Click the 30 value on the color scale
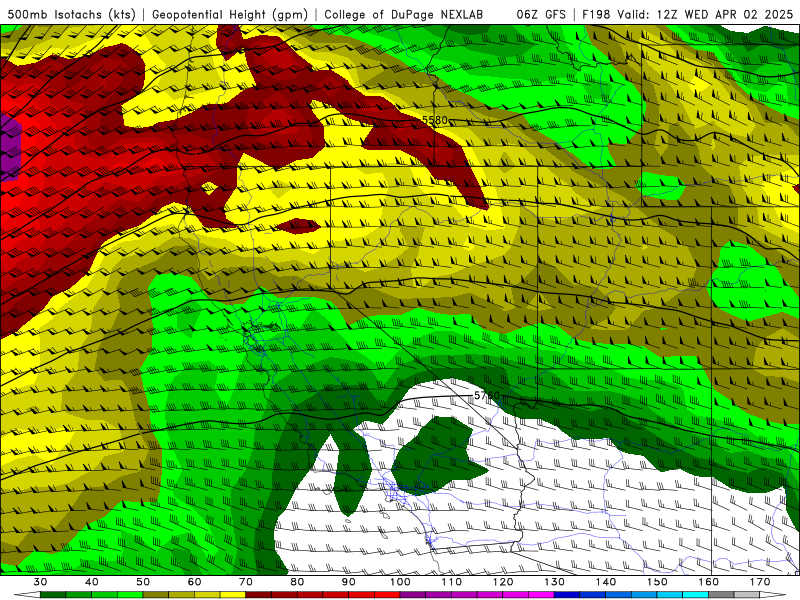 pos(40,582)
